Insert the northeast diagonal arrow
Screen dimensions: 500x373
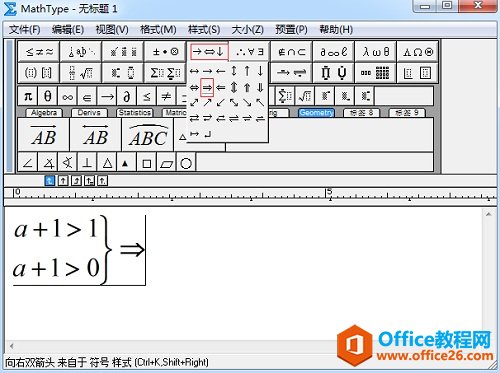pyautogui.click(x=207, y=103)
